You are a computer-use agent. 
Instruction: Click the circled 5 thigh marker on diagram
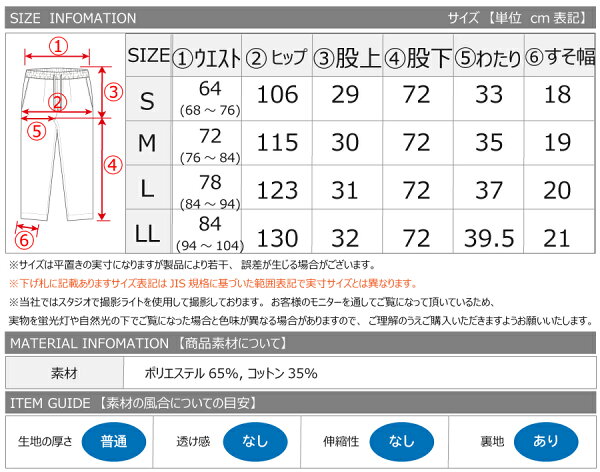coord(38,129)
